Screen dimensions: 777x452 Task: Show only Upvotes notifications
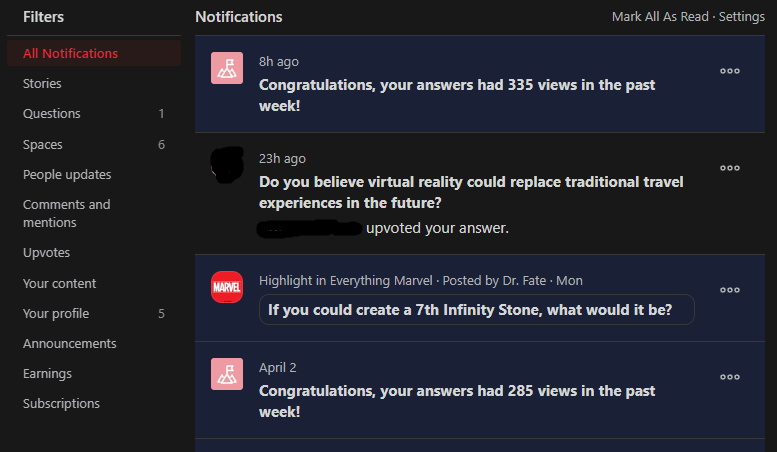coord(47,252)
